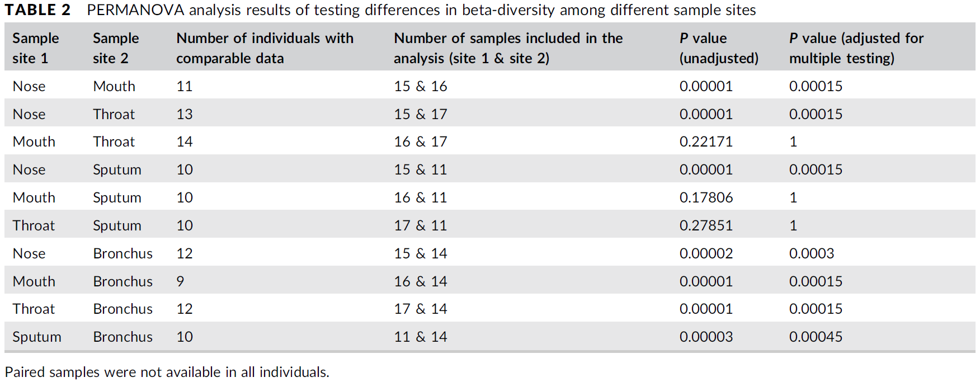The height and width of the screenshot is (382, 980).
Task: Click the individuals count cell showing 9
Action: click(180, 281)
